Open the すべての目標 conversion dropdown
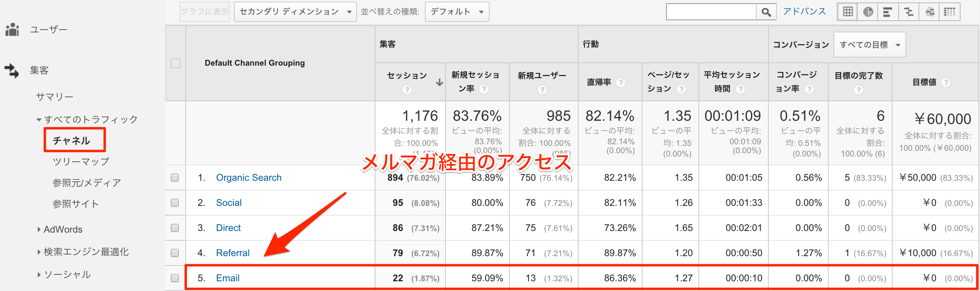 point(870,45)
